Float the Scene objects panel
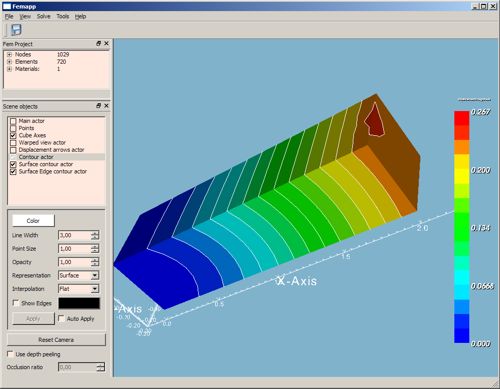This screenshot has width=500, height=389. tap(98, 106)
